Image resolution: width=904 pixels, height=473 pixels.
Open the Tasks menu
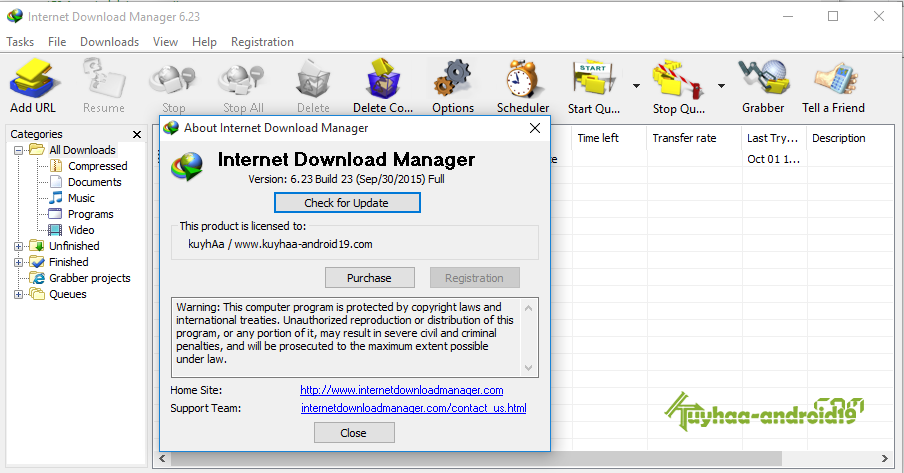pos(20,42)
